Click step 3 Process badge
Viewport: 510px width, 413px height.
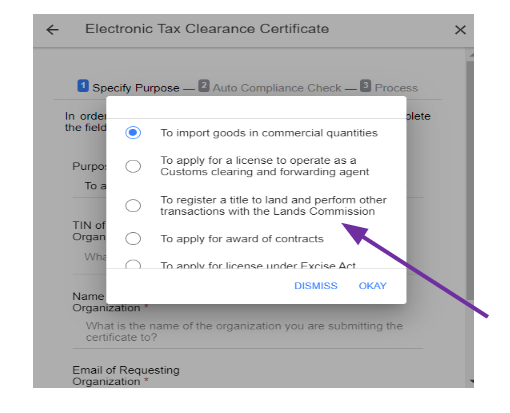[365, 86]
